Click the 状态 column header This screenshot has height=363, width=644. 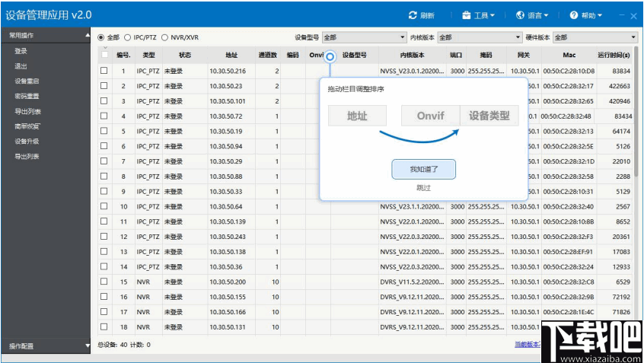[185, 55]
